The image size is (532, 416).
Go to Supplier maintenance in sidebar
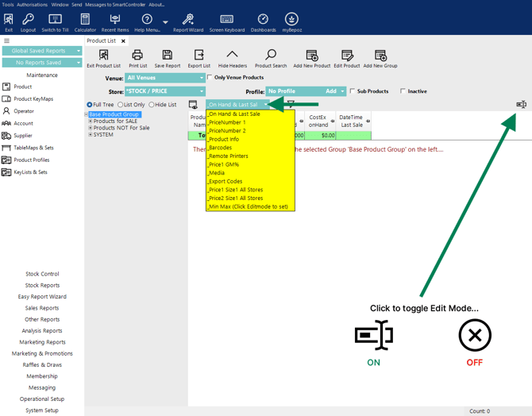pos(23,136)
